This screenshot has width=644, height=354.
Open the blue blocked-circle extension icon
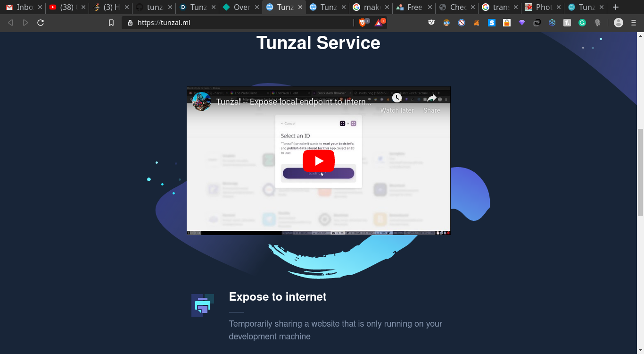(x=462, y=22)
